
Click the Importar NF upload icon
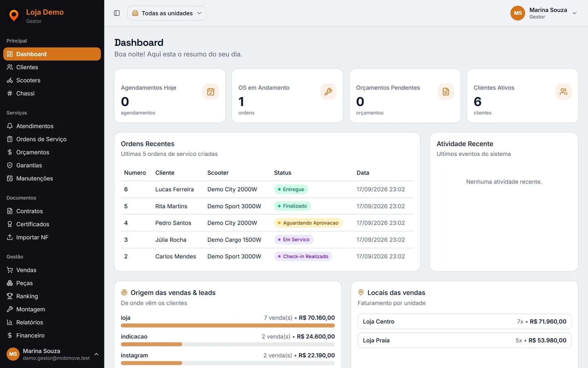pyautogui.click(x=10, y=237)
